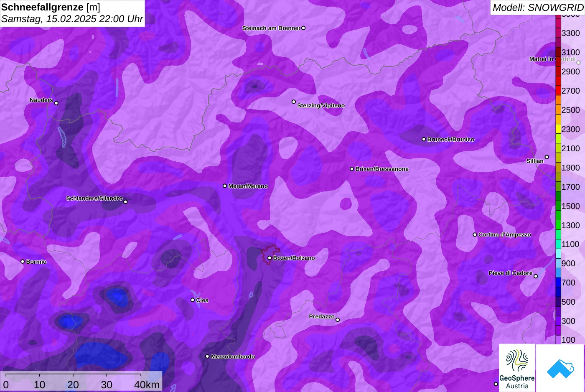Click the Cles location marker
Viewport: 585px width, 392px height.
(193, 300)
